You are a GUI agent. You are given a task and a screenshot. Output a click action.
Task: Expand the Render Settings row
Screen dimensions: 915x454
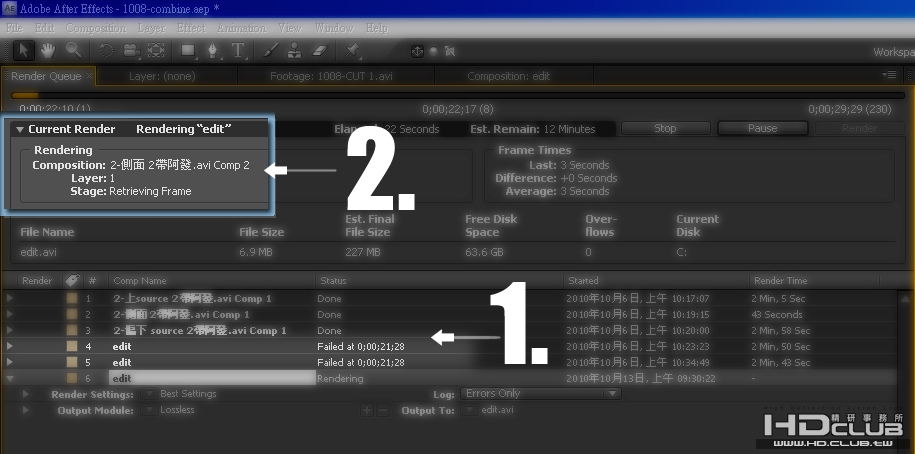pos(26,394)
